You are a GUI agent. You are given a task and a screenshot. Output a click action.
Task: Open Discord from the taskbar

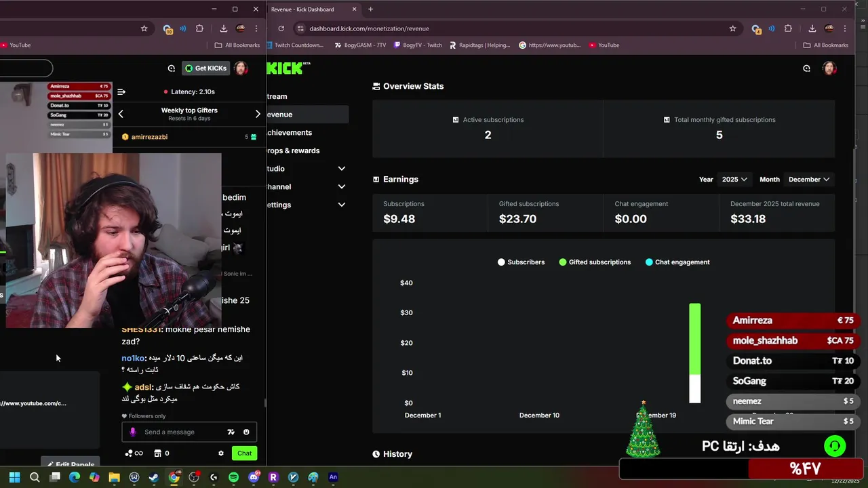tap(254, 477)
